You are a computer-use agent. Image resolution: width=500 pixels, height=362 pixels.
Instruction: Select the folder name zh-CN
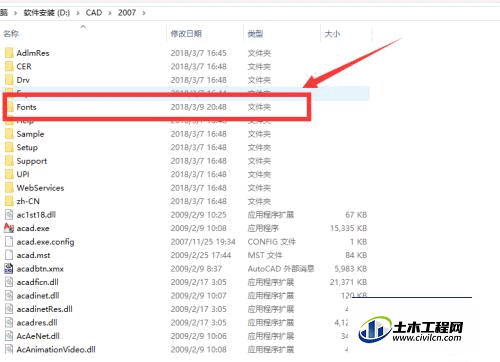pyautogui.click(x=28, y=201)
